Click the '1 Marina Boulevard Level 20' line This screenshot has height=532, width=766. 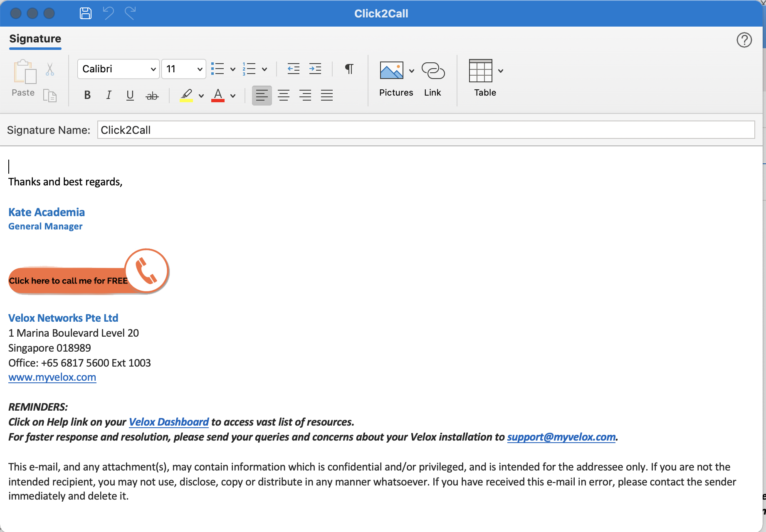coord(74,333)
